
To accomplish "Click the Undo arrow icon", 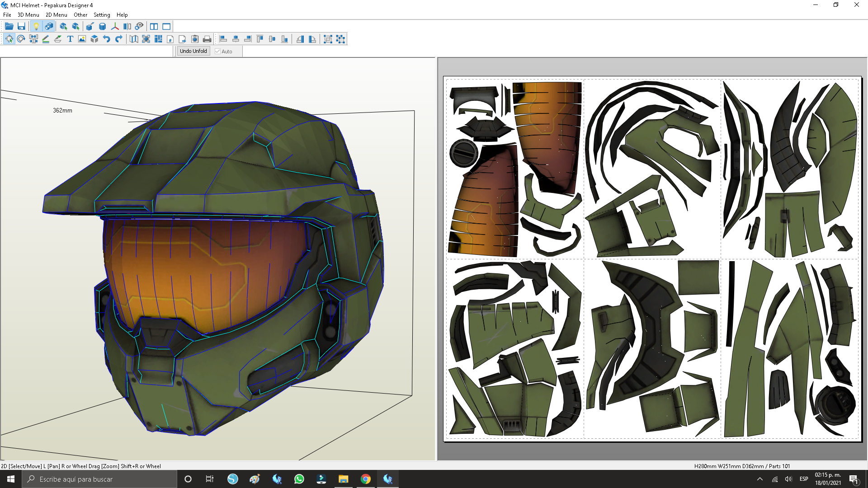I will pyautogui.click(x=106, y=39).
